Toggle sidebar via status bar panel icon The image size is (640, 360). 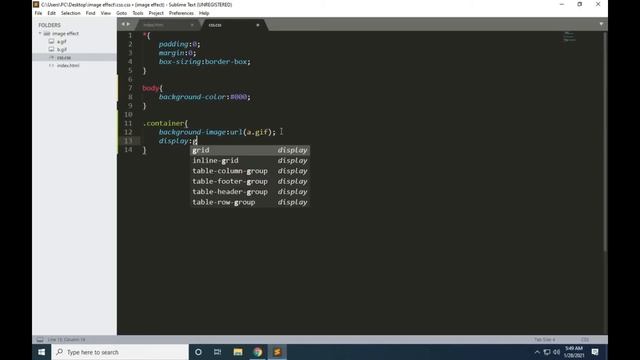click(x=40, y=340)
